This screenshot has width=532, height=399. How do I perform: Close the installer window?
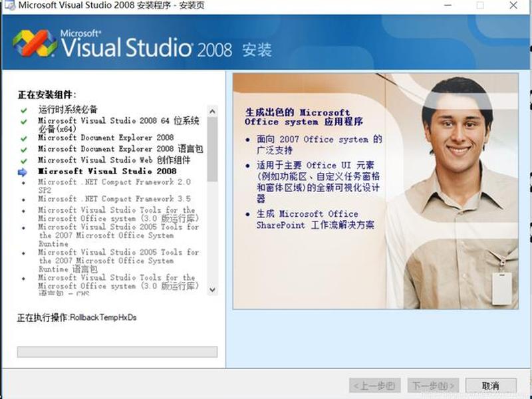point(513,5)
